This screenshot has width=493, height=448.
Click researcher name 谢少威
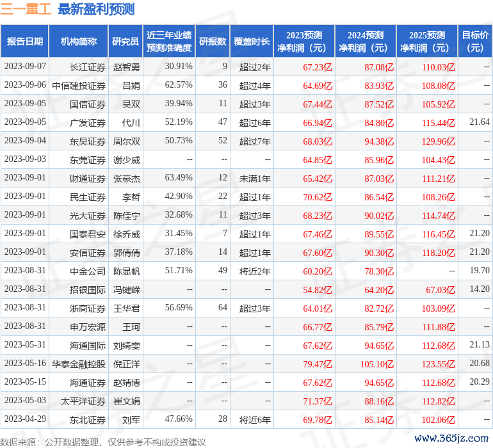pyautogui.click(x=126, y=160)
